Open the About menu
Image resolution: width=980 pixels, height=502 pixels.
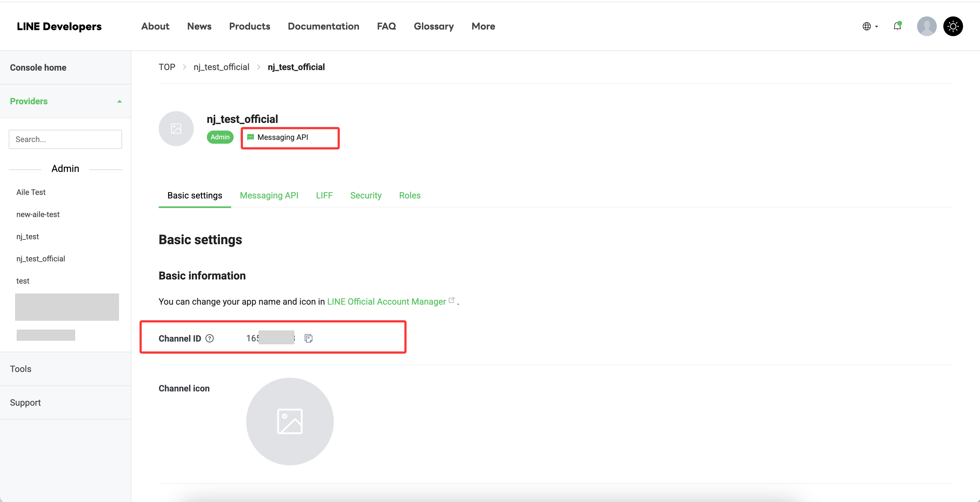155,26
